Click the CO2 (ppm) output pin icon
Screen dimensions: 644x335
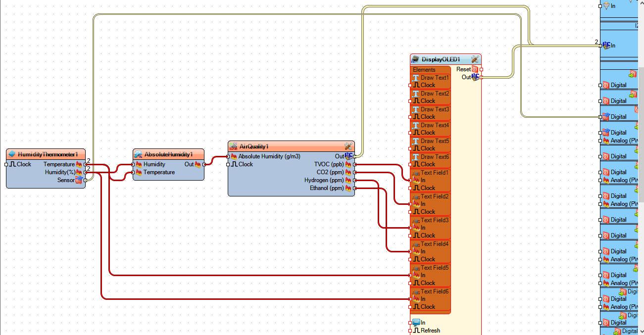(x=348, y=172)
